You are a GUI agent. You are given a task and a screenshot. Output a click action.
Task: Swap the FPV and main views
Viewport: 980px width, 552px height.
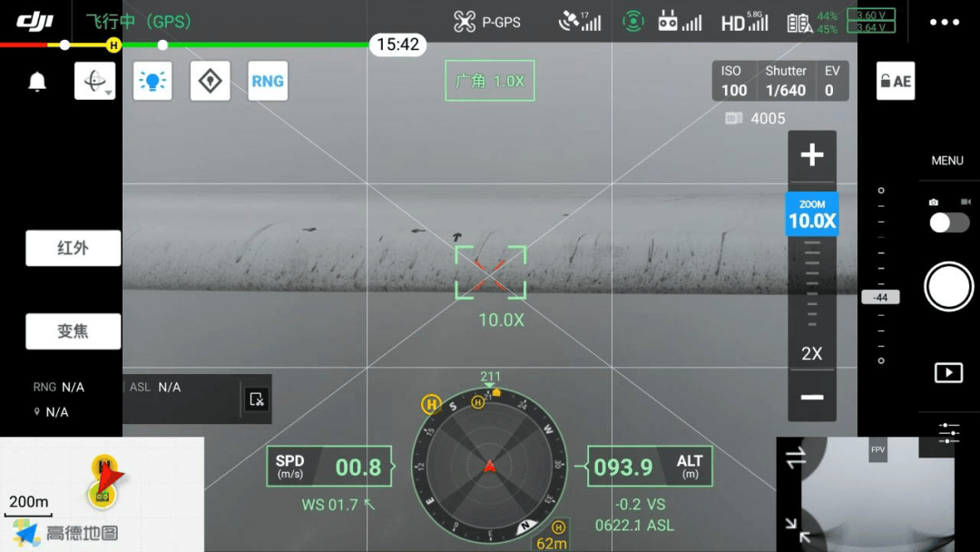[x=796, y=458]
